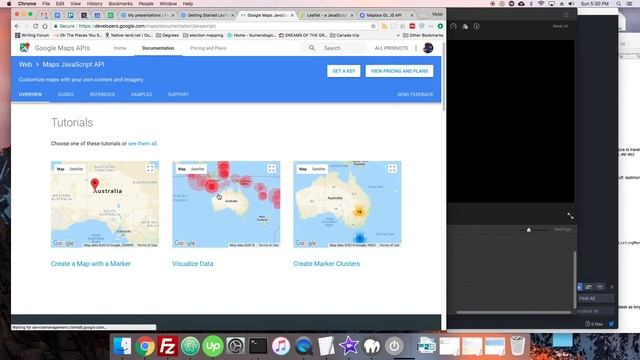Viewport: 640px width, 360px height.
Task: Click the RSS extension icon in Chrome toolbar
Action: tap(384, 26)
